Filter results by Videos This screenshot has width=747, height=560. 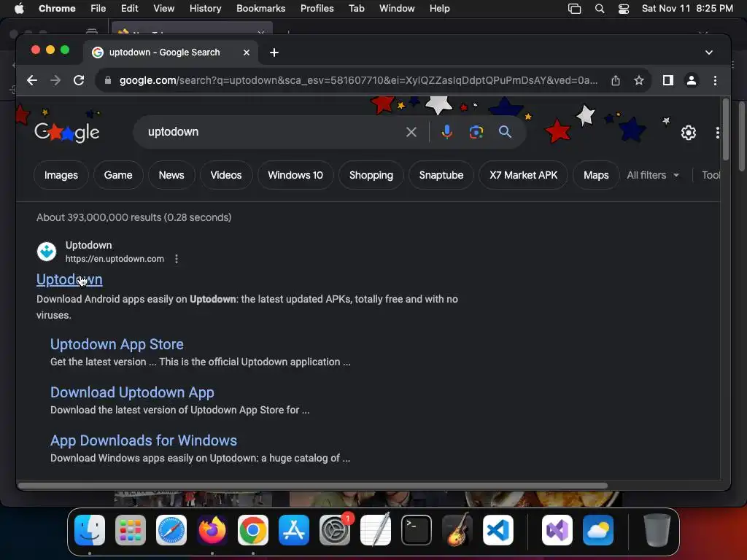pyautogui.click(x=226, y=175)
